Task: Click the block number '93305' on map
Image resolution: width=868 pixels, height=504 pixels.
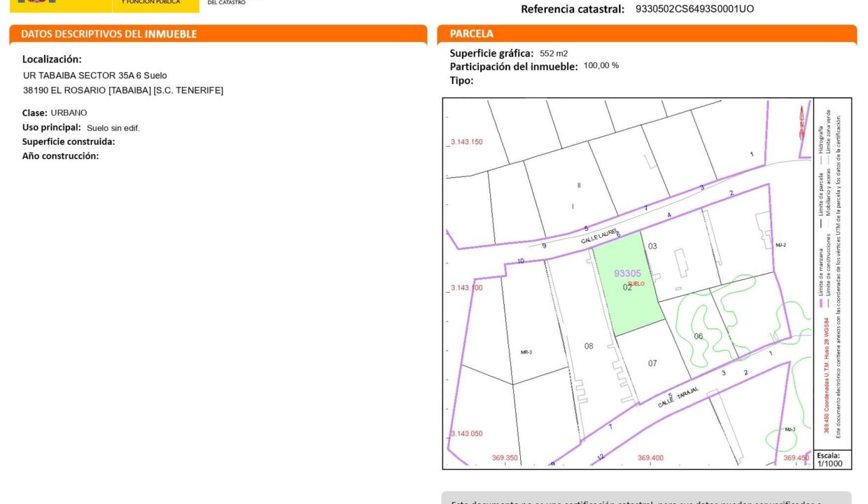Action: 627,274
